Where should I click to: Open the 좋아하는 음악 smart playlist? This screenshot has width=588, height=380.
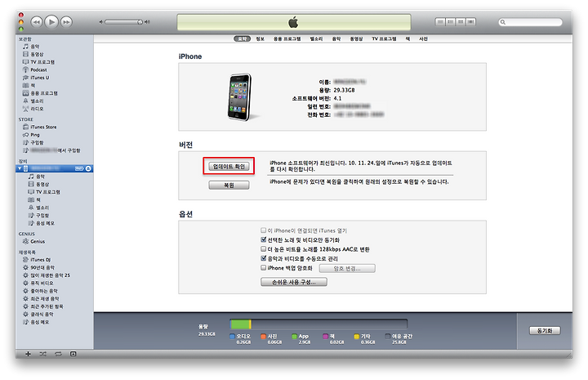pos(40,291)
